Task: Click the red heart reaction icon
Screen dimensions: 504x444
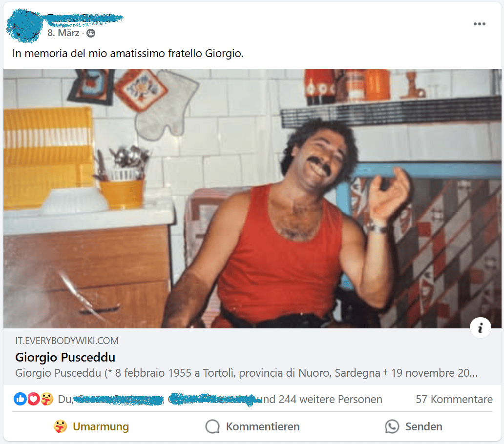Action: coord(33,399)
